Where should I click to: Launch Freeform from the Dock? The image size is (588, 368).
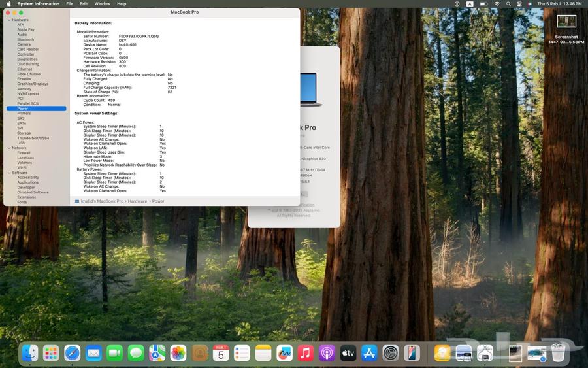pos(284,353)
